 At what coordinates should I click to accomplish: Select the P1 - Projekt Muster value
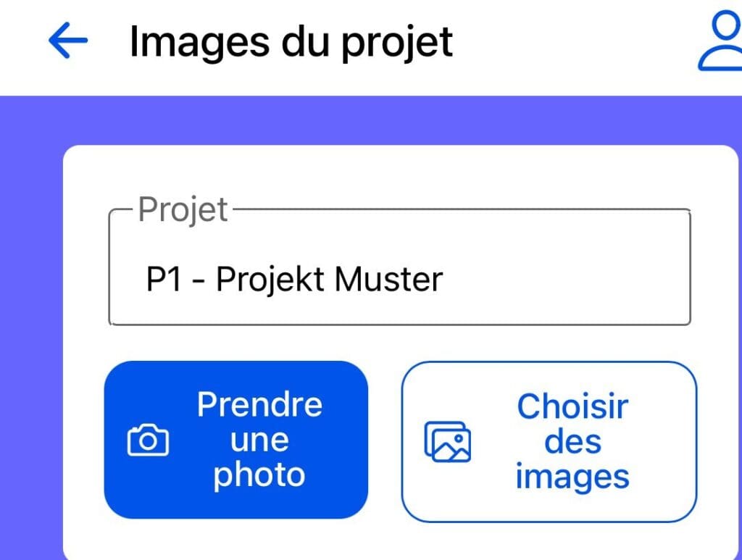pyautogui.click(x=294, y=279)
